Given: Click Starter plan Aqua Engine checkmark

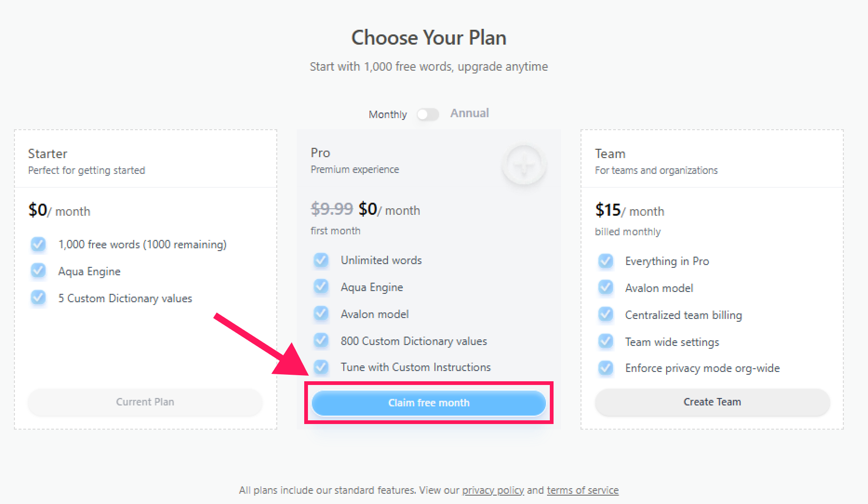Looking at the screenshot, I should tap(38, 272).
